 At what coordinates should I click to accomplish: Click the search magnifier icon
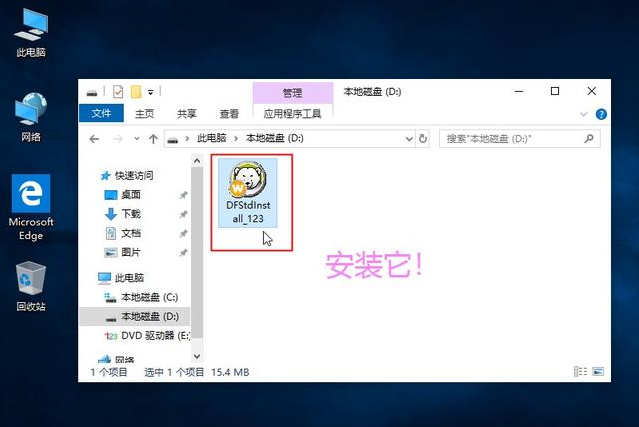pos(588,139)
